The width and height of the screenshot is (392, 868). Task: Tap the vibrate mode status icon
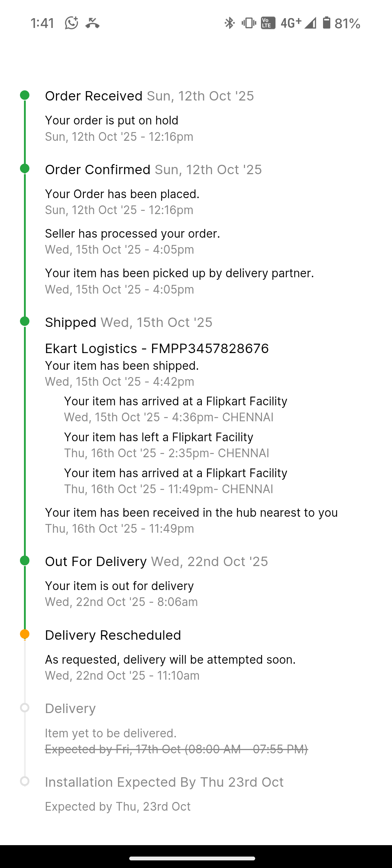249,23
